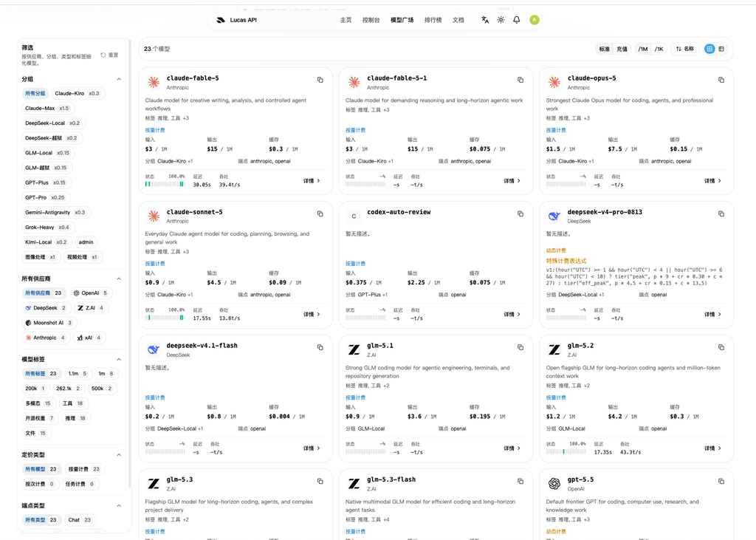
Task: Open 详情 for claude-opus-5
Action: click(x=712, y=181)
